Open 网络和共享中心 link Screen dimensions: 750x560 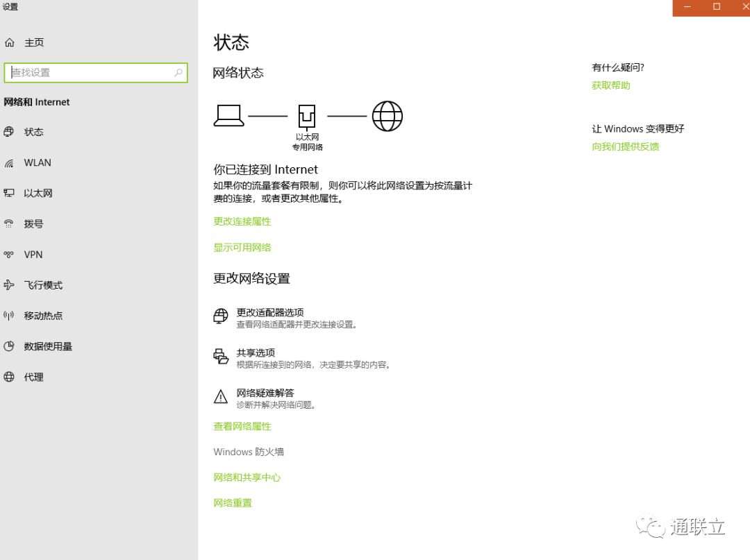[247, 477]
